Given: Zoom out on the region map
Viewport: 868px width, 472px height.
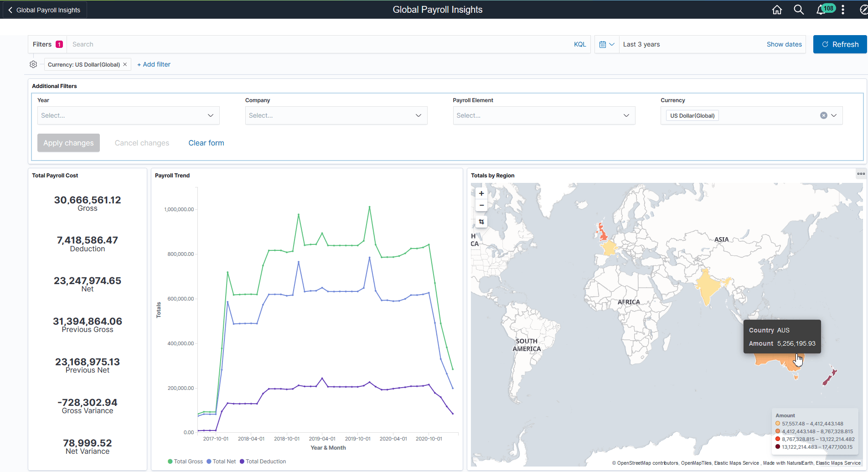Looking at the screenshot, I should point(481,205).
